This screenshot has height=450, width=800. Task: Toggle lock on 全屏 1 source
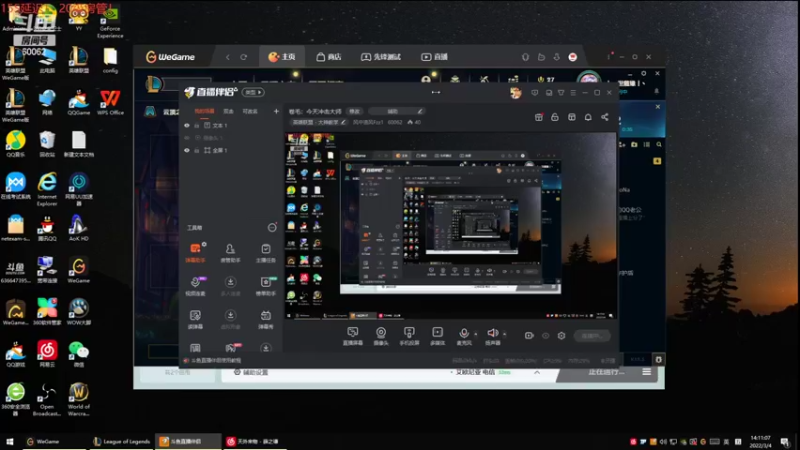point(196,151)
